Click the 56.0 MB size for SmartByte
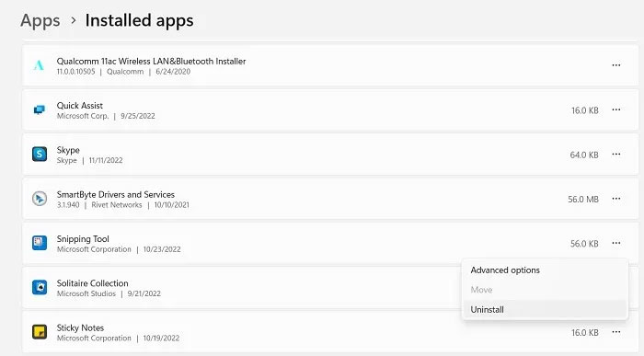Image resolution: width=644 pixels, height=356 pixels. point(582,200)
